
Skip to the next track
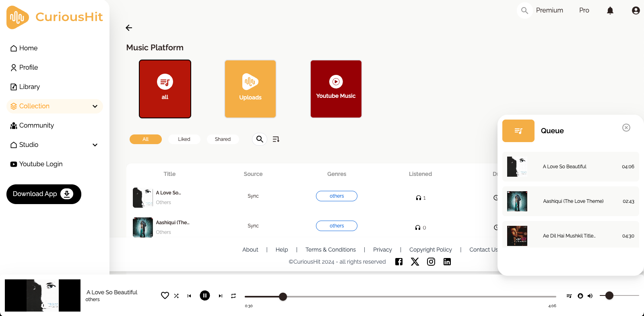click(x=220, y=296)
